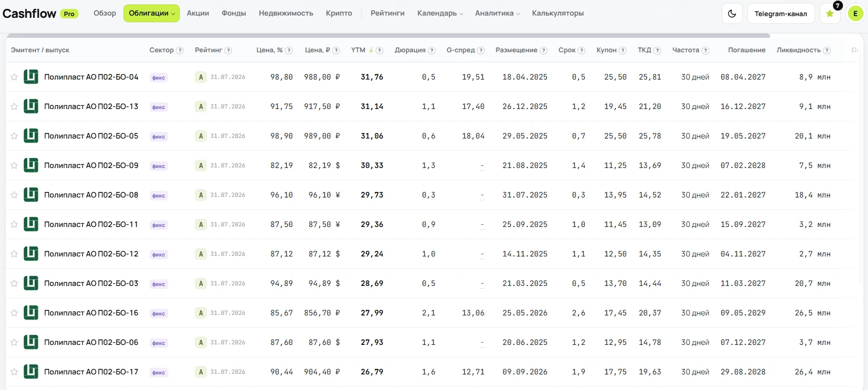Open the Калькуляторы section
Viewport: 868px width, 390px height.
(558, 13)
